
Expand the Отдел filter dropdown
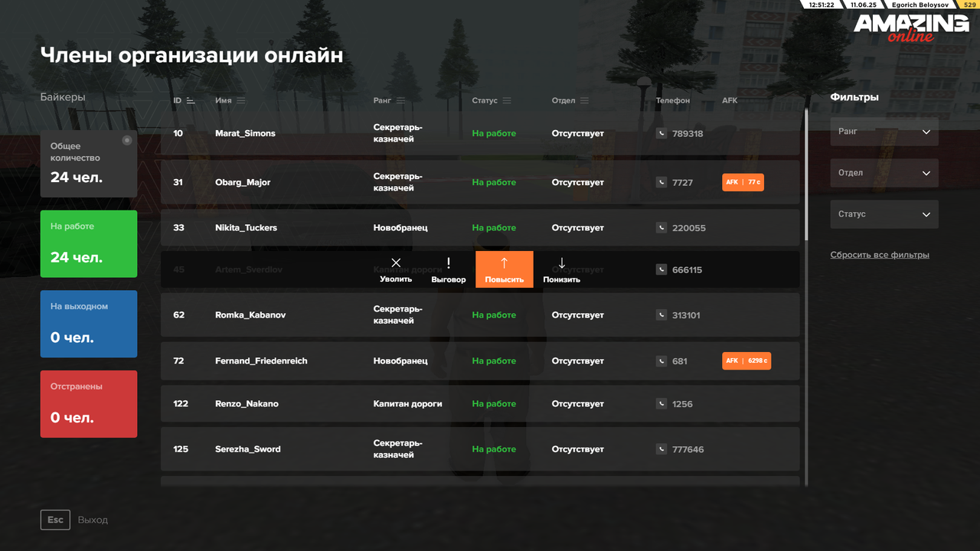(x=884, y=173)
